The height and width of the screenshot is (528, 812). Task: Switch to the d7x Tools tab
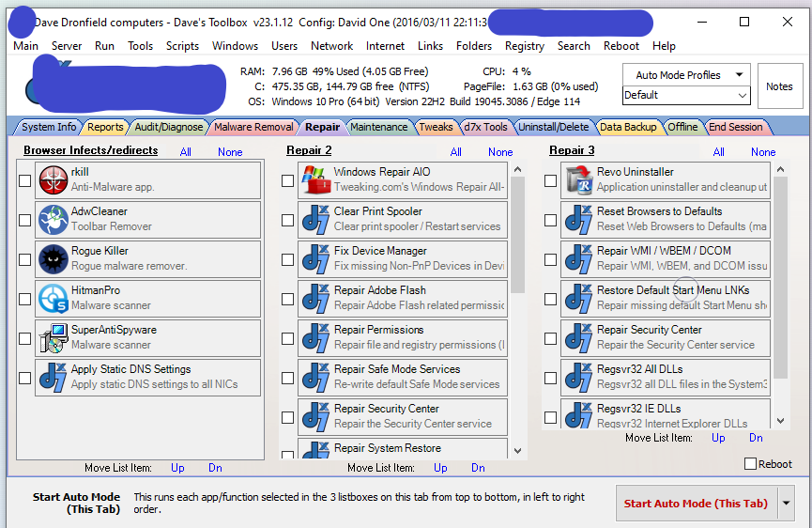pos(485,127)
